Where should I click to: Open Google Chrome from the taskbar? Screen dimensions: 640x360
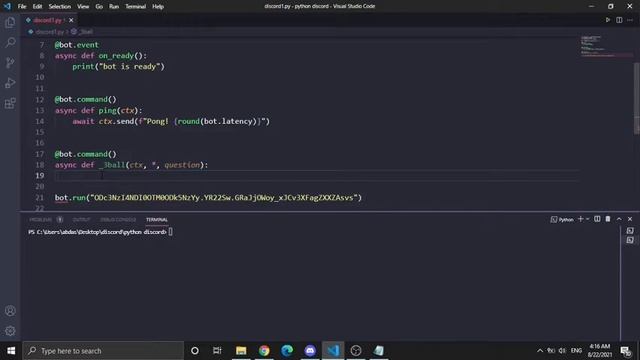click(264, 351)
